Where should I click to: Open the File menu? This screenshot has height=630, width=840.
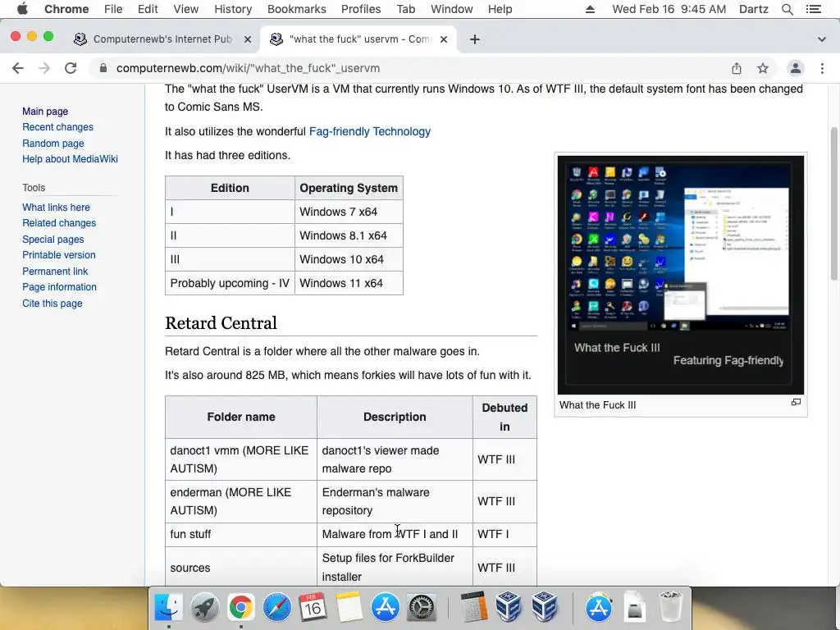pos(113,9)
